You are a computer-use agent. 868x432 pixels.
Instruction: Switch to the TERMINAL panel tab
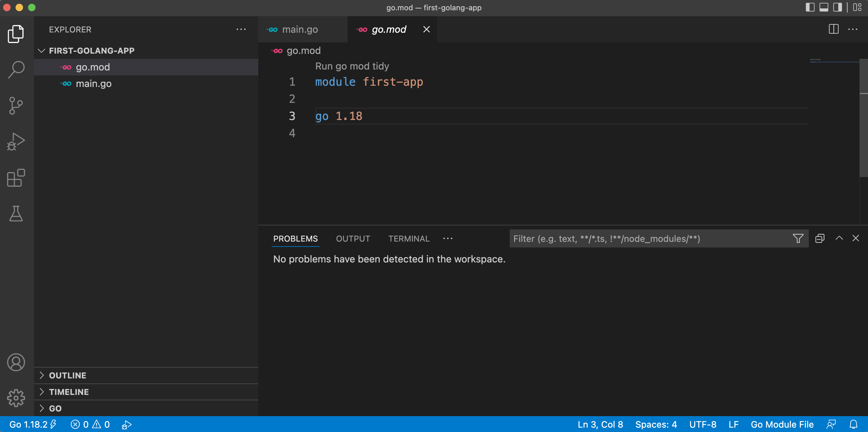409,238
